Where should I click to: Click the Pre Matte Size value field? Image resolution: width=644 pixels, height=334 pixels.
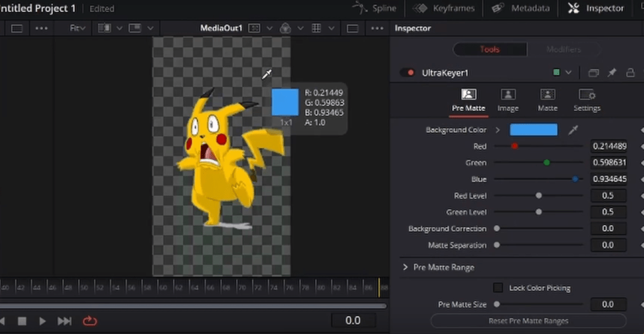609,304
